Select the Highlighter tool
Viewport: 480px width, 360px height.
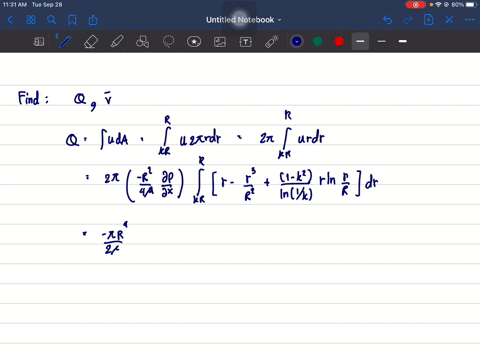pos(117,42)
